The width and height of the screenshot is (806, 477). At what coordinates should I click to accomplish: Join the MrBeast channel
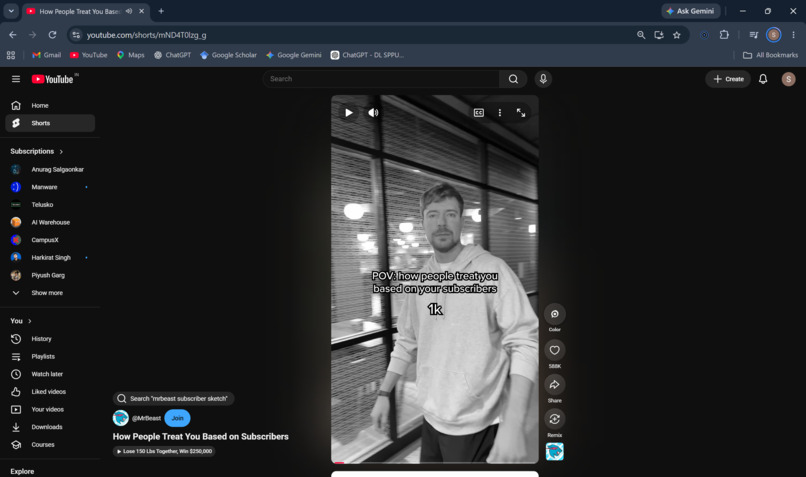177,418
